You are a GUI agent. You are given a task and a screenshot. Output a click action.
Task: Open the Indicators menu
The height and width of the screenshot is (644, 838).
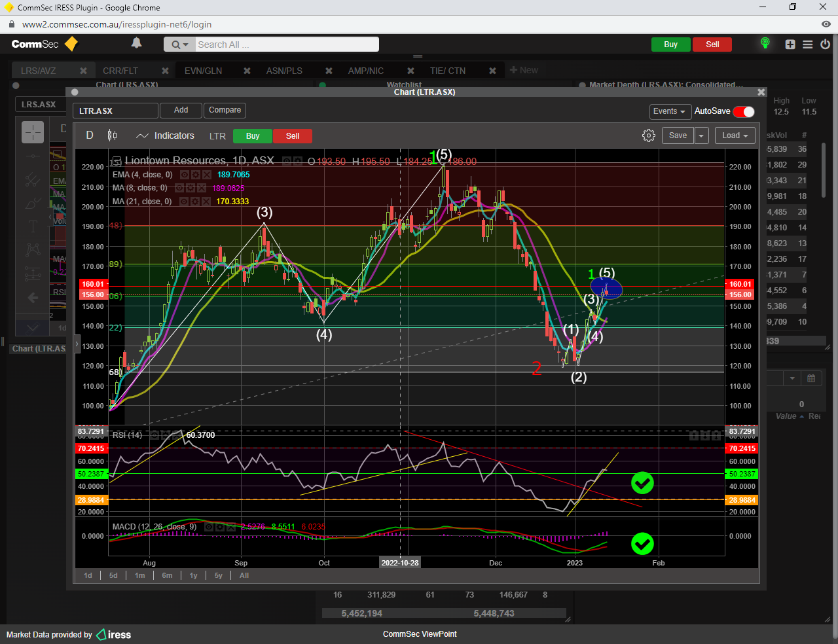click(165, 135)
